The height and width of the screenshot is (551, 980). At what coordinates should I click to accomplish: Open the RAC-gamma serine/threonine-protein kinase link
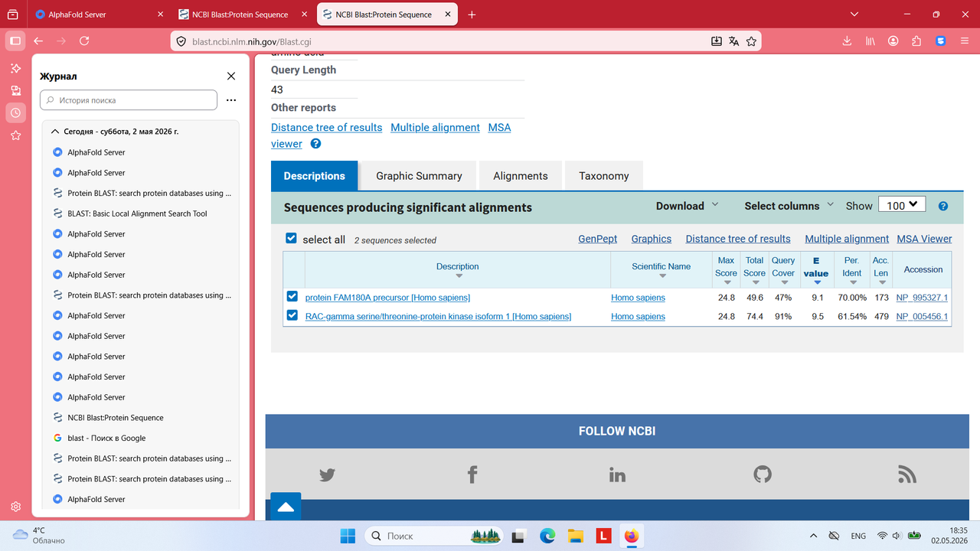pos(438,316)
